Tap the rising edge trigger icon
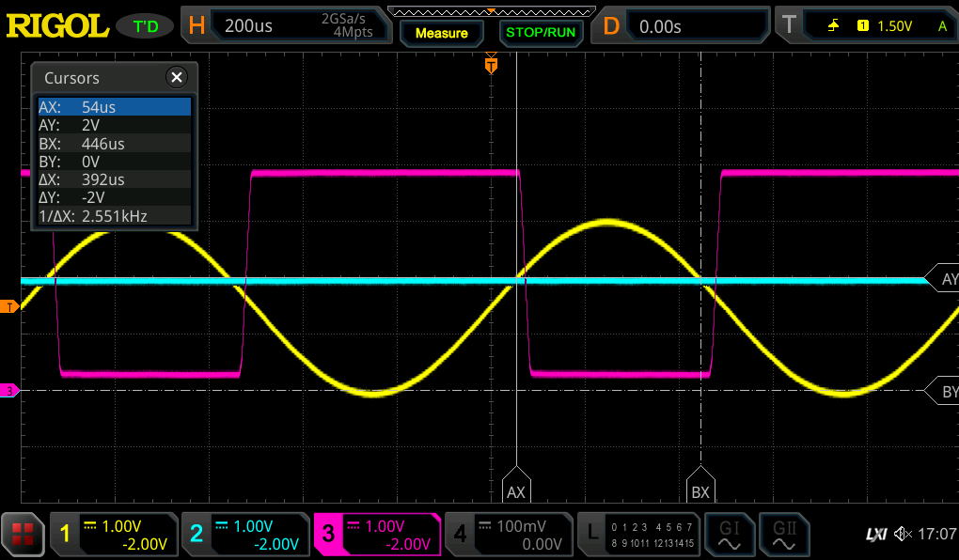Image resolution: width=959 pixels, height=560 pixels. pyautogui.click(x=833, y=25)
